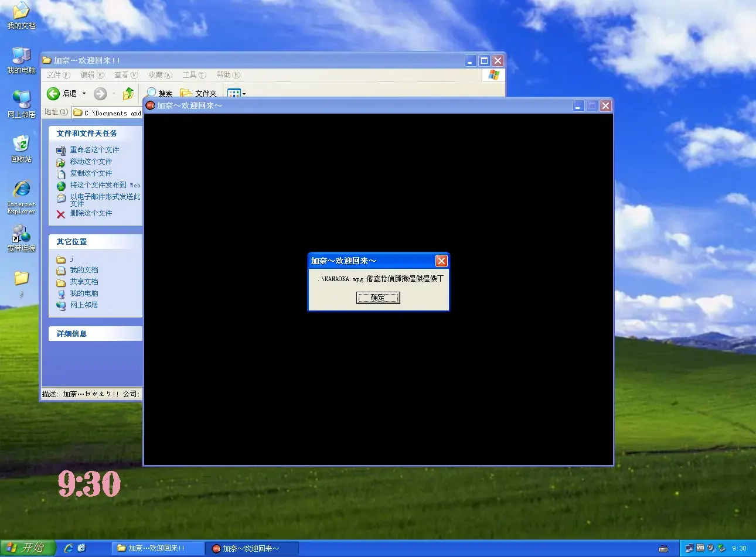This screenshot has width=756, height=557.
Task: Click the 后退 back arrow icon
Action: click(53, 94)
